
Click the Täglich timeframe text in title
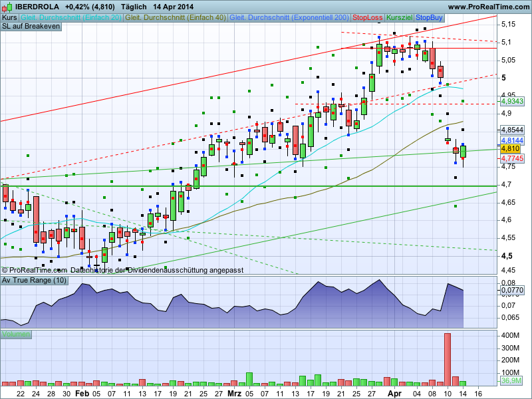134,7
